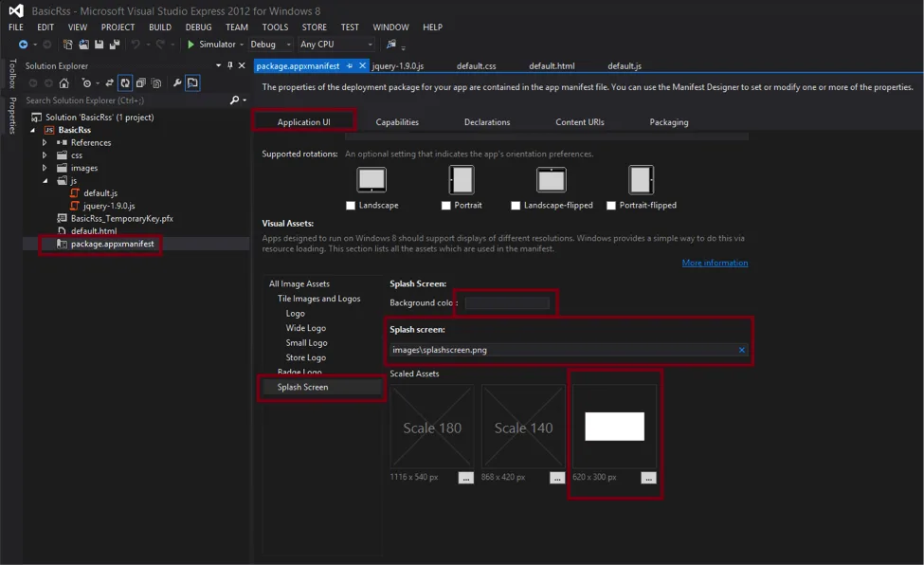Select Store Logo in image assets list
924x565 pixels.
click(306, 357)
